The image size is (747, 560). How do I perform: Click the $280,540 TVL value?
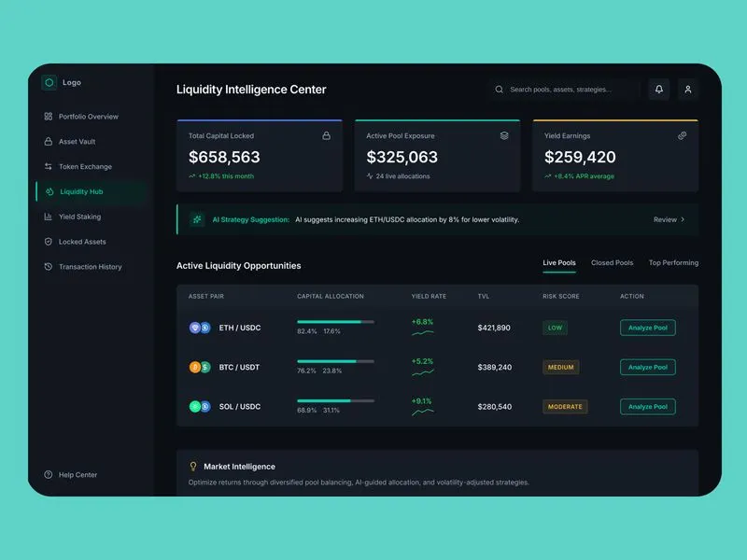495,407
